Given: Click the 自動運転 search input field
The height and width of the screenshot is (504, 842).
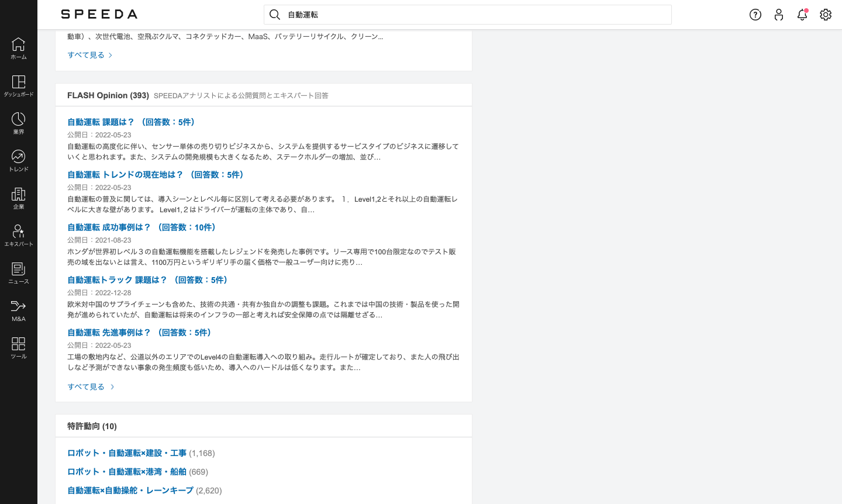Looking at the screenshot, I should pos(467,15).
